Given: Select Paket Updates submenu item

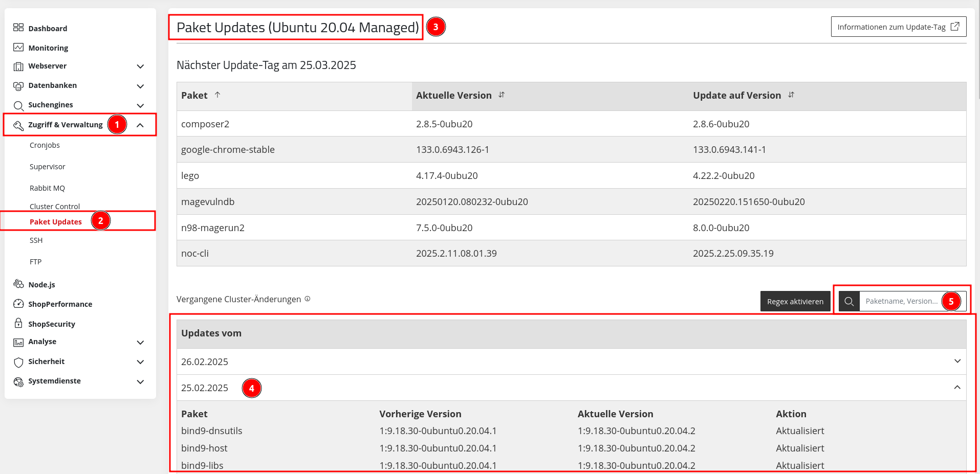Looking at the screenshot, I should pos(56,222).
